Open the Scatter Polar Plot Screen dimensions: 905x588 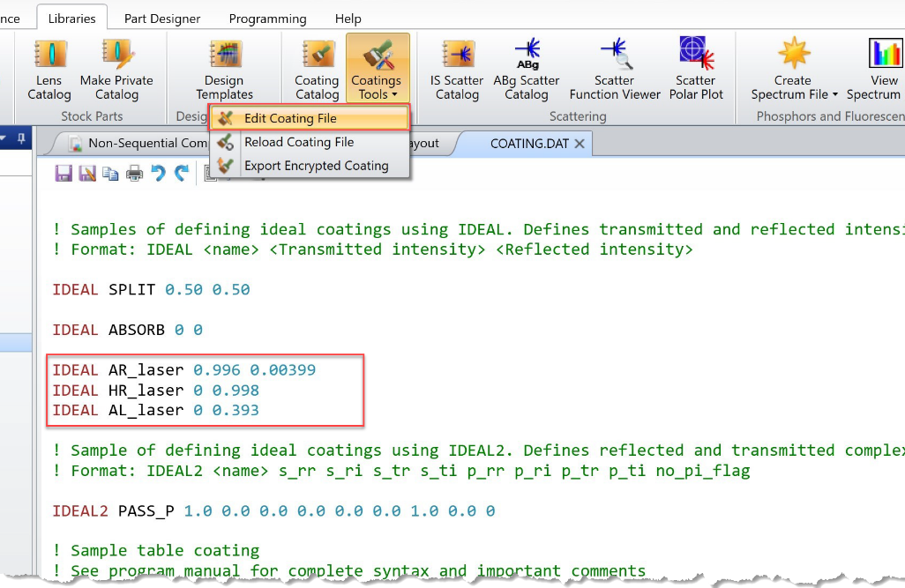pyautogui.click(x=696, y=70)
